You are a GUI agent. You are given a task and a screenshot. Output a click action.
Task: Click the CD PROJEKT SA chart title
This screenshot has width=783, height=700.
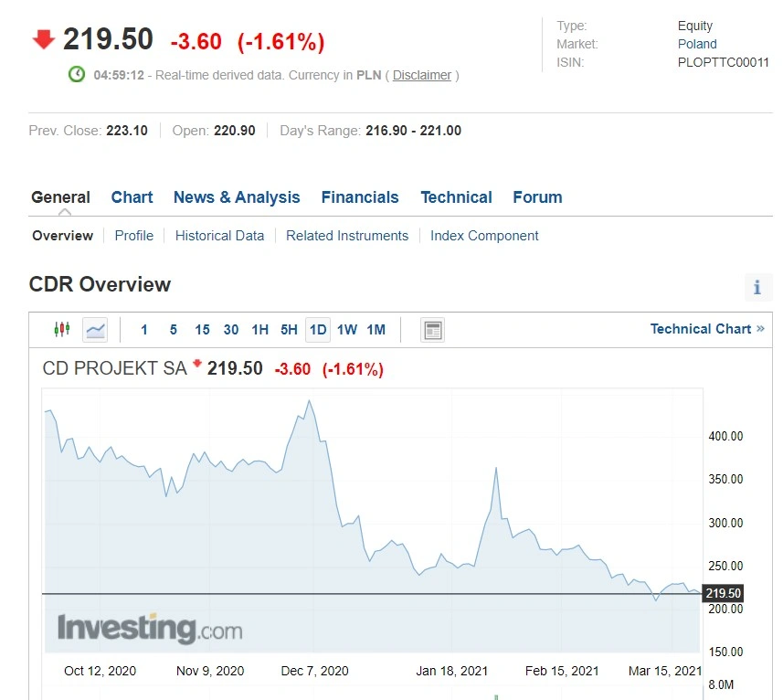114,368
